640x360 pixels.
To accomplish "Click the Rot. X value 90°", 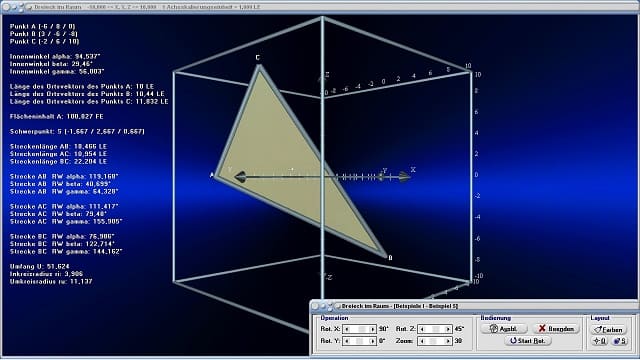I will (x=383, y=329).
